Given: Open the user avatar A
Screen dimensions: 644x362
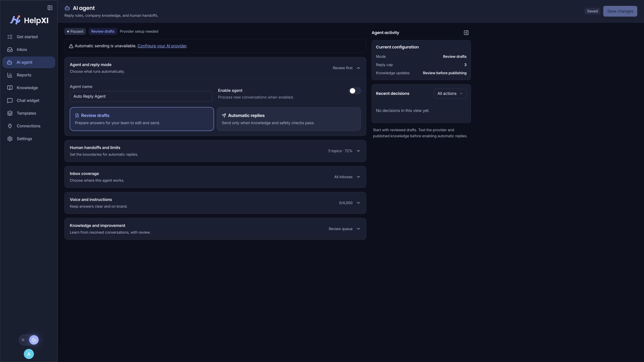Looking at the screenshot, I should click(29, 354).
